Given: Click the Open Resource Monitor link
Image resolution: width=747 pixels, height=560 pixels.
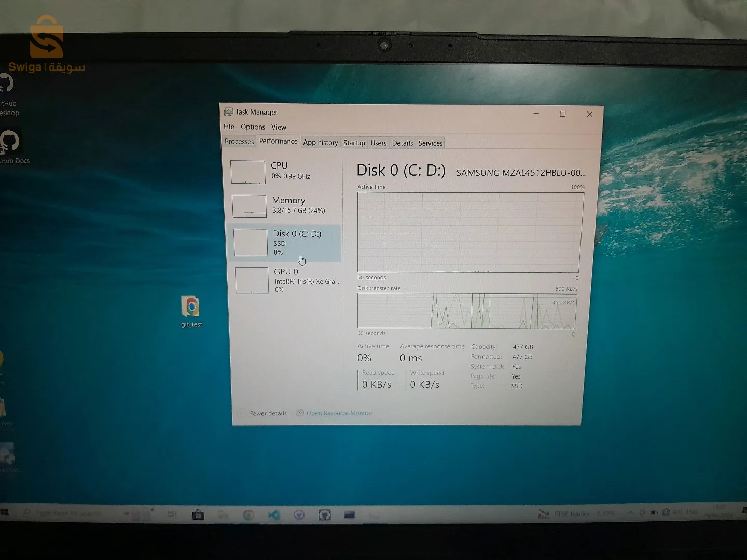Looking at the screenshot, I should coord(339,413).
